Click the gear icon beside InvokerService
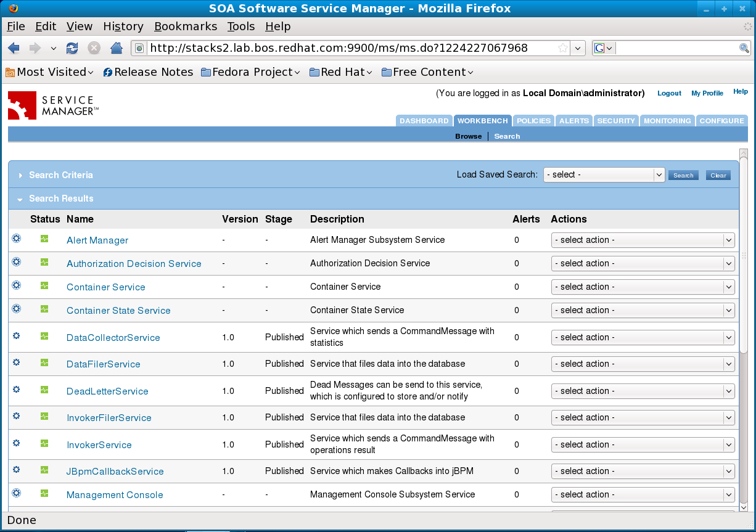756x532 pixels. (x=17, y=443)
